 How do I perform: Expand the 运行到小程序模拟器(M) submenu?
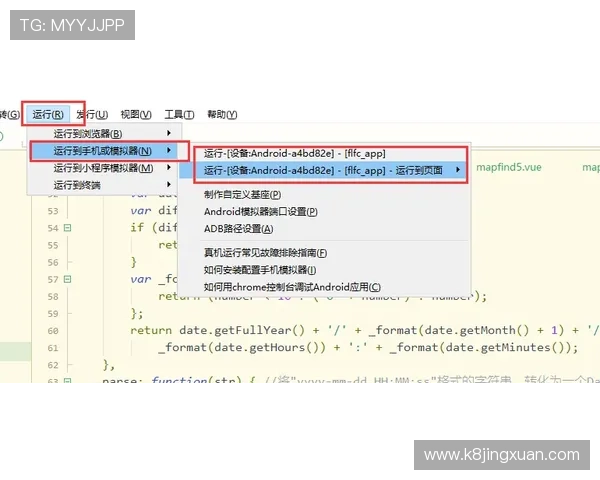click(x=101, y=168)
